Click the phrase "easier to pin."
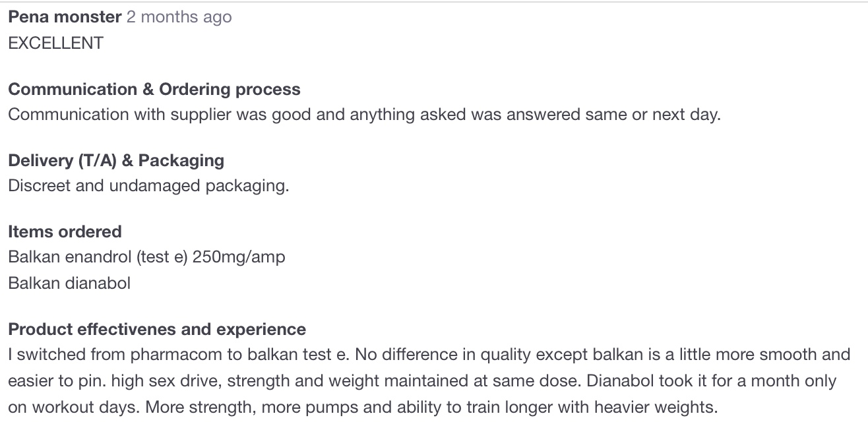The width and height of the screenshot is (868, 422). [53, 380]
